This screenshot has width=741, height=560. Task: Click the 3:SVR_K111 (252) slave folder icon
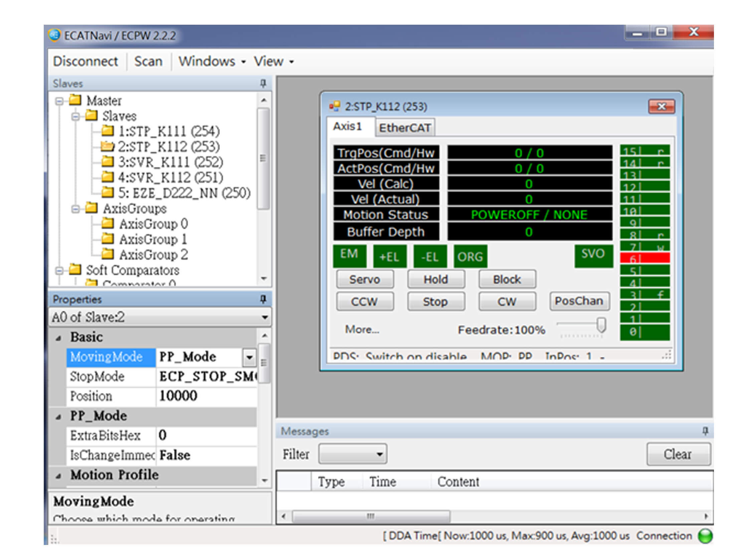pos(108,162)
